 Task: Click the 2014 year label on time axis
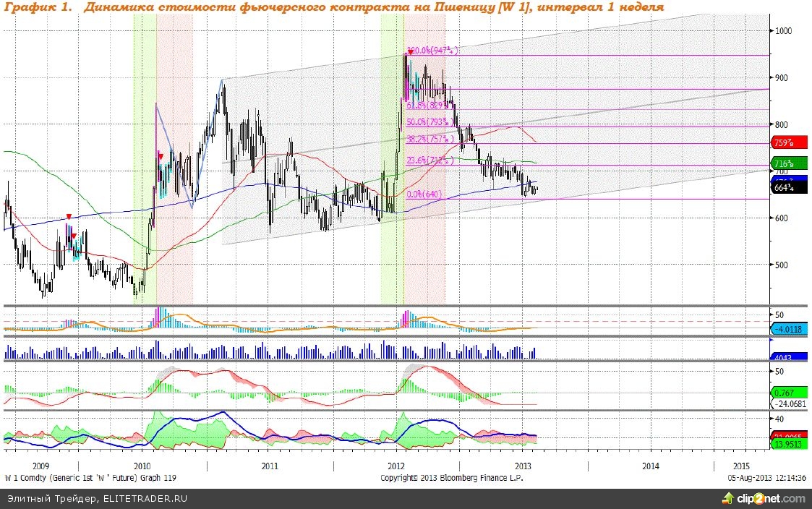pos(649,466)
